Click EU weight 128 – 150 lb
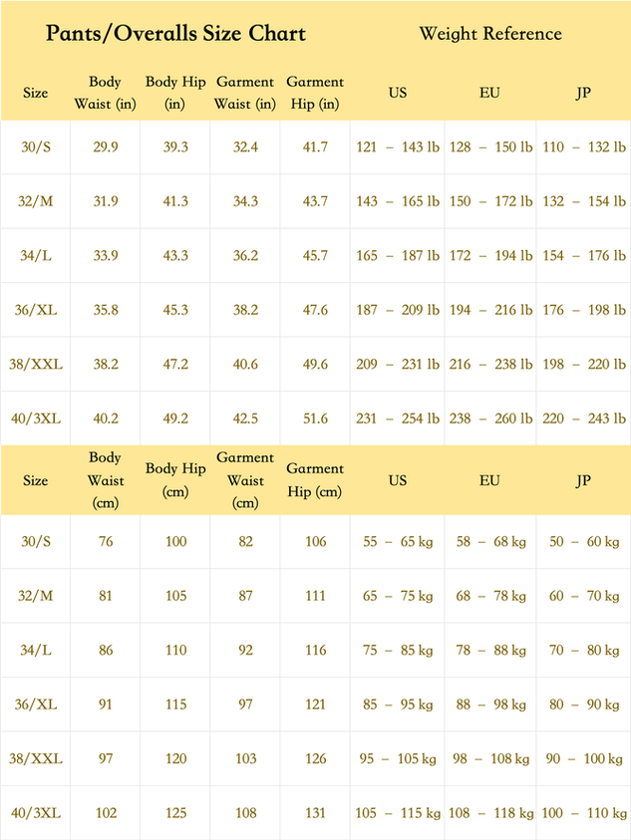 pyautogui.click(x=490, y=146)
